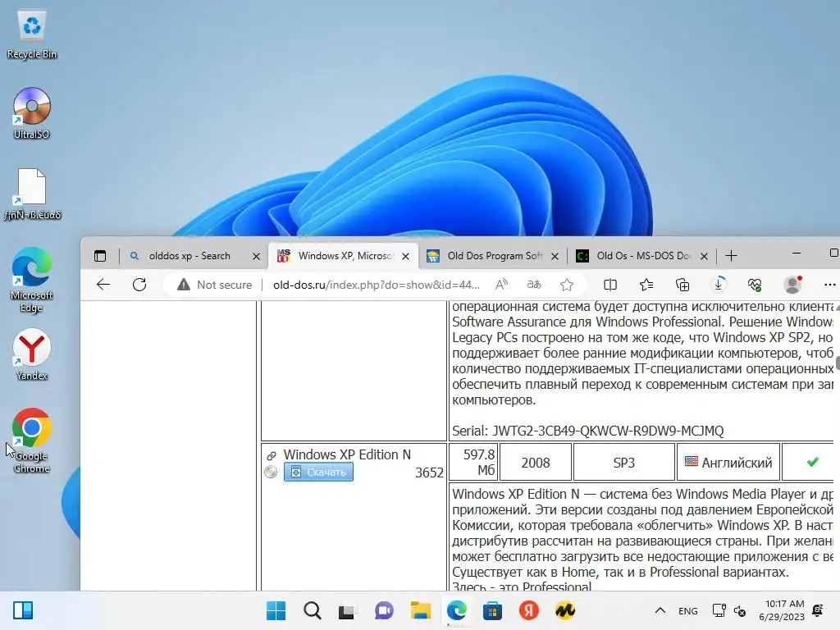Click the translate page icon

[x=534, y=285]
